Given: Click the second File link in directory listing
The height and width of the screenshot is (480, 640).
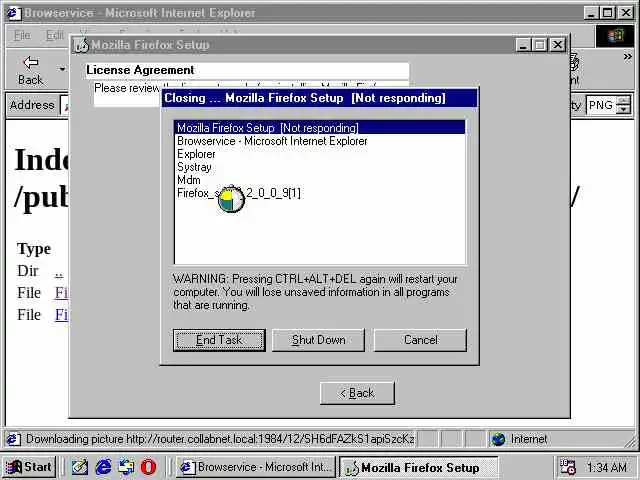Looking at the screenshot, I should point(62,315).
